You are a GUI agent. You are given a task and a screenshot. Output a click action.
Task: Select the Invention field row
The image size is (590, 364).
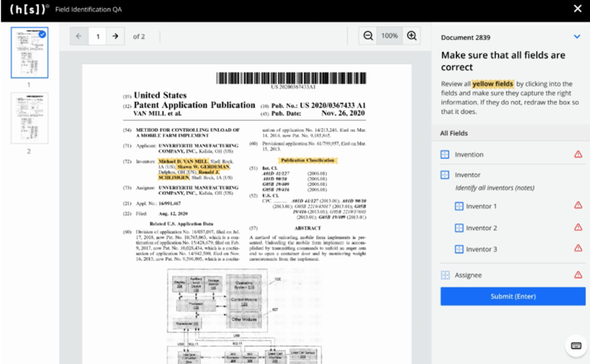pyautogui.click(x=513, y=155)
